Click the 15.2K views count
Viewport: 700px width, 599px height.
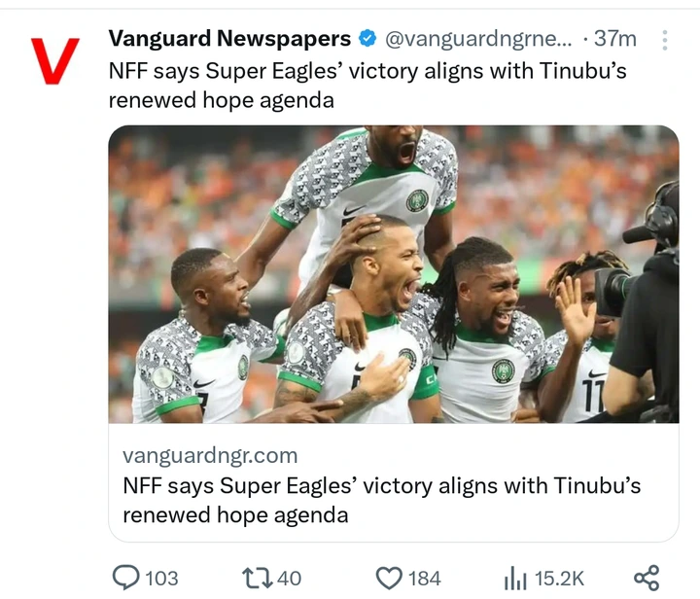[559, 579]
